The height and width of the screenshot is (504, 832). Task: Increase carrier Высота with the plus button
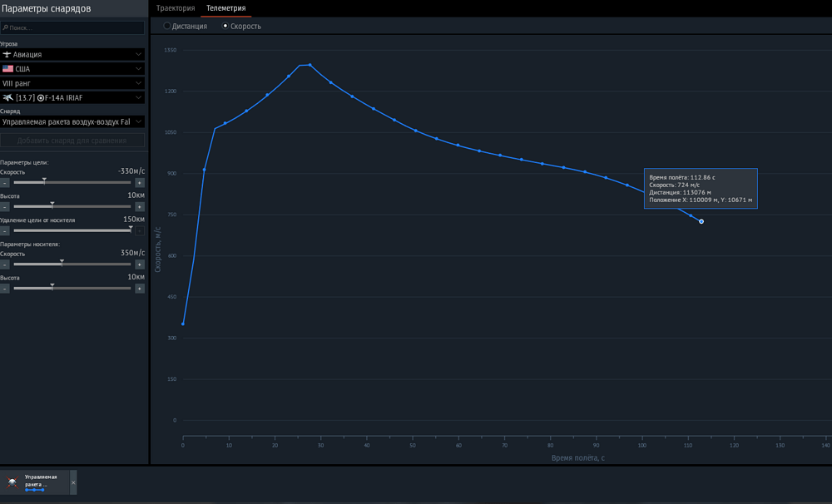[140, 288]
